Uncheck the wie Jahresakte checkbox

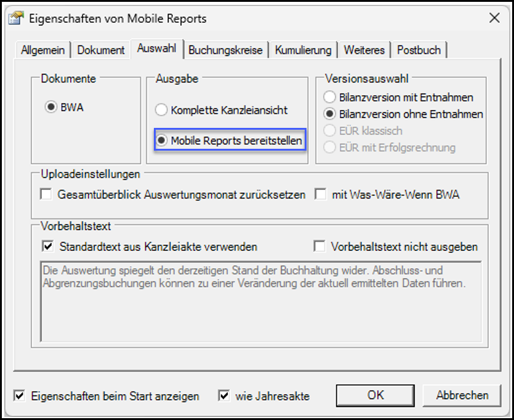click(224, 396)
